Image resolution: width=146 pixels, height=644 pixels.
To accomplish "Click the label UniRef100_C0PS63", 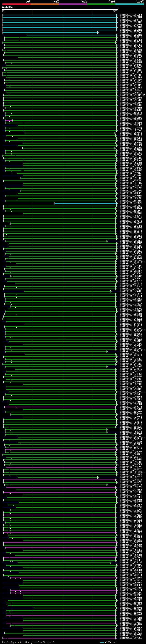I will point(131,638).
